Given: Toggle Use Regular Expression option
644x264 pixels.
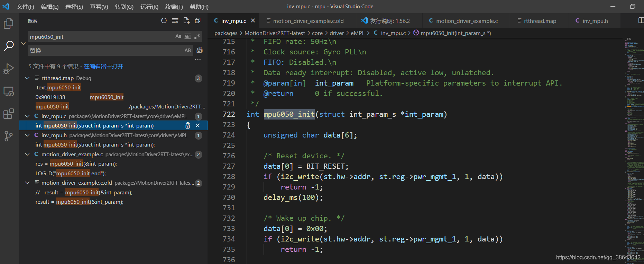Looking at the screenshot, I should pyautogui.click(x=197, y=36).
